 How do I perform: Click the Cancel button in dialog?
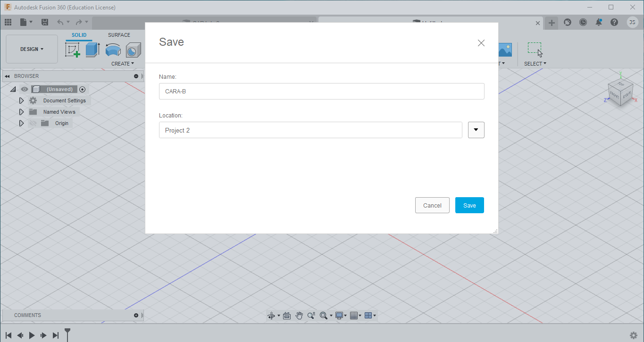coord(432,205)
